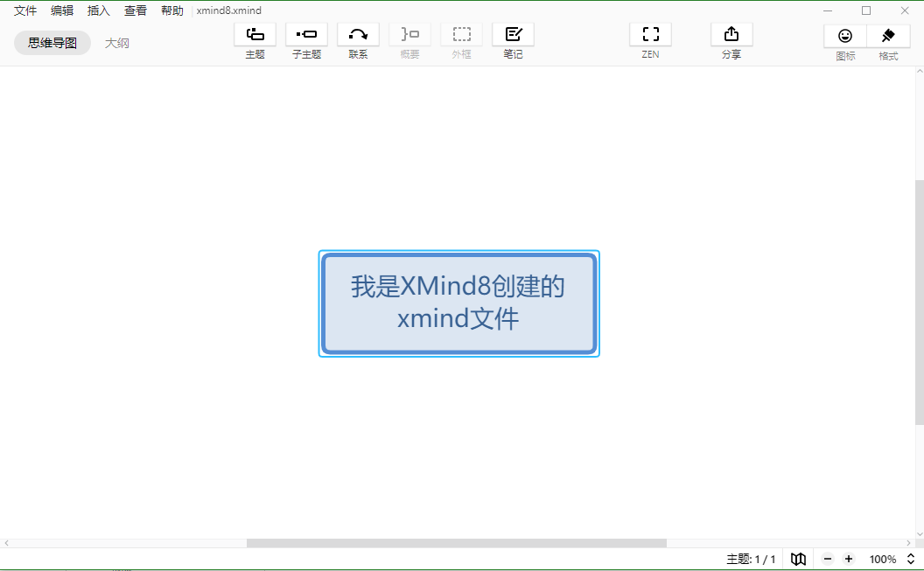
Task: Open the 查看 menu
Action: [x=135, y=10]
